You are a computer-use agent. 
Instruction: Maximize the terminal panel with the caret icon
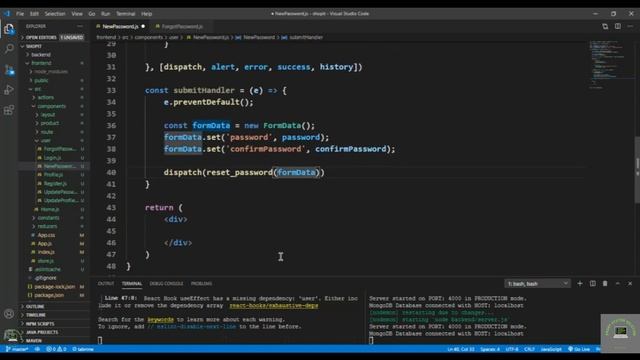coord(618,283)
